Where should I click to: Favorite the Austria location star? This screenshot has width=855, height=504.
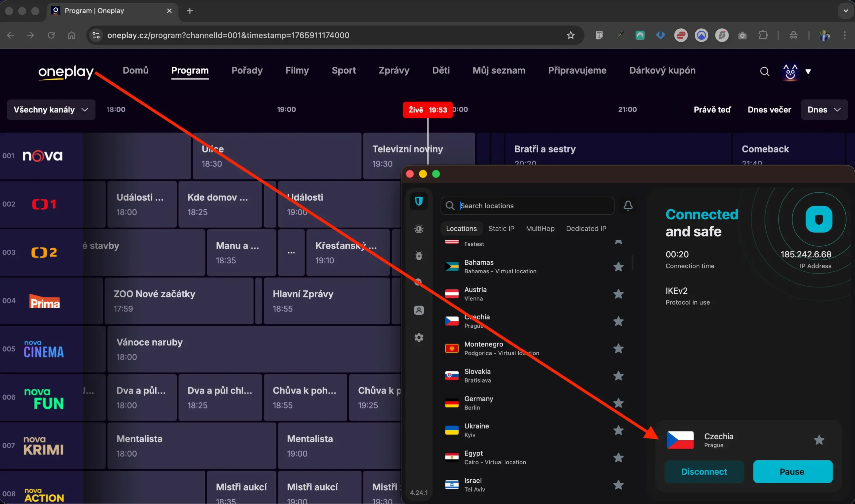[619, 294]
